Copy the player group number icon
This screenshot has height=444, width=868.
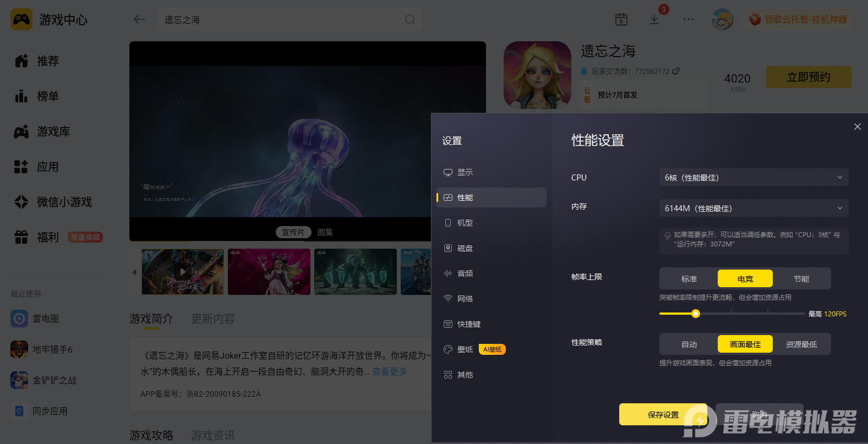tap(676, 71)
